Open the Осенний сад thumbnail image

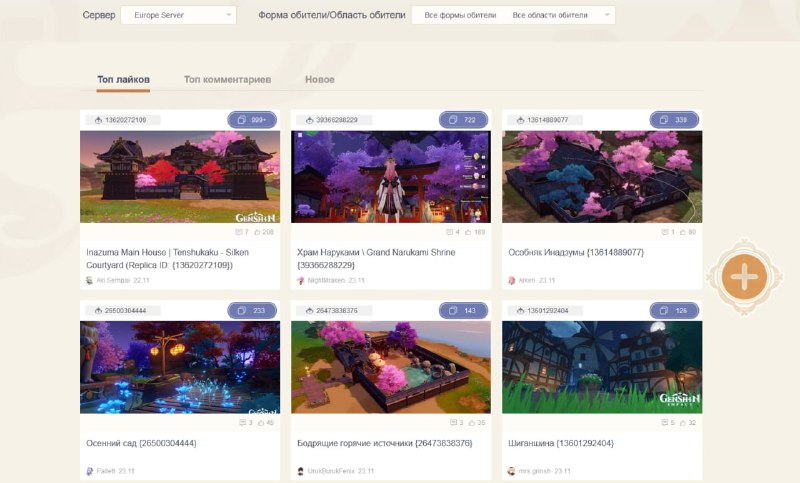[180, 367]
